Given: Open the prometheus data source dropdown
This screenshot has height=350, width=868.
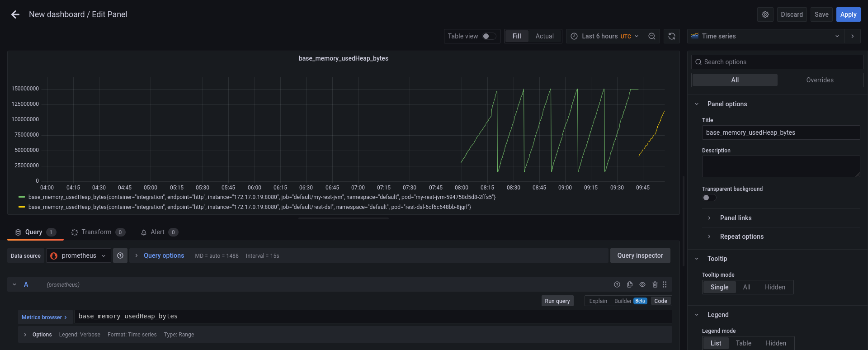Looking at the screenshot, I should click(x=79, y=255).
